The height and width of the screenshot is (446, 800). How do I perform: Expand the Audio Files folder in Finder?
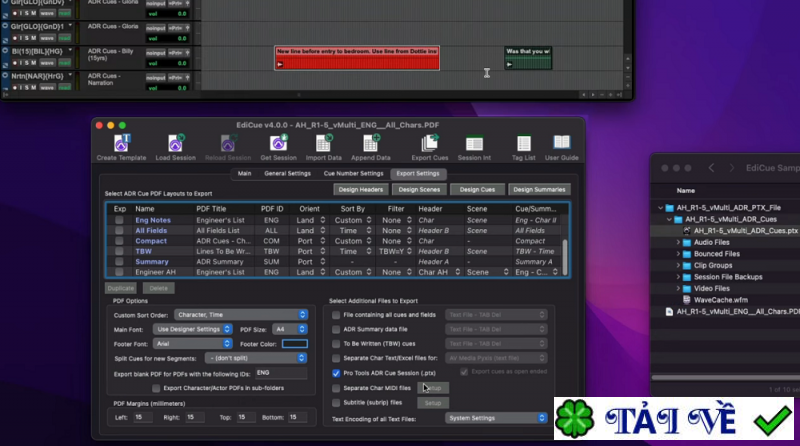click(x=678, y=242)
